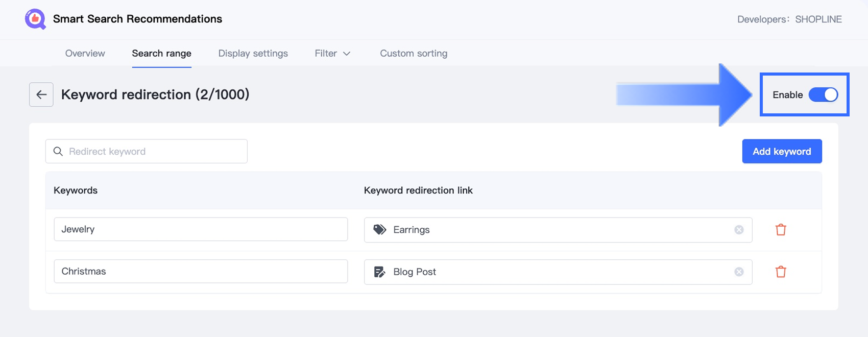This screenshot has width=868, height=337.
Task: Click the magnifier icon in Redirect keyword search
Action: click(58, 152)
